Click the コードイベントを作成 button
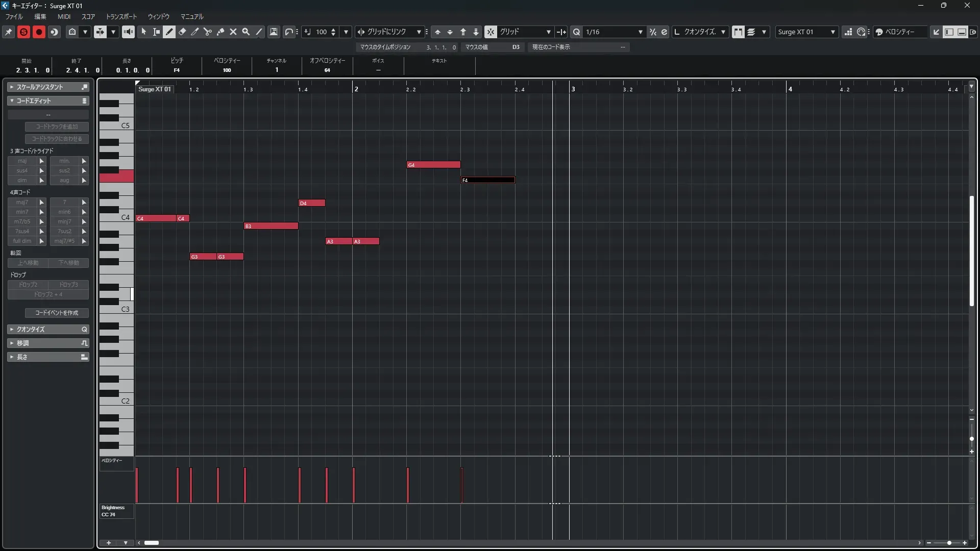The image size is (980, 551). pos(57,313)
